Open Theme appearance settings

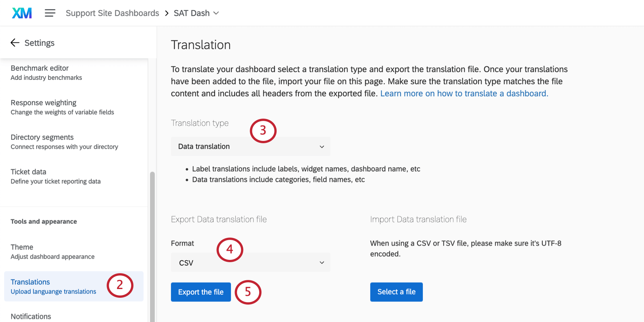click(22, 247)
